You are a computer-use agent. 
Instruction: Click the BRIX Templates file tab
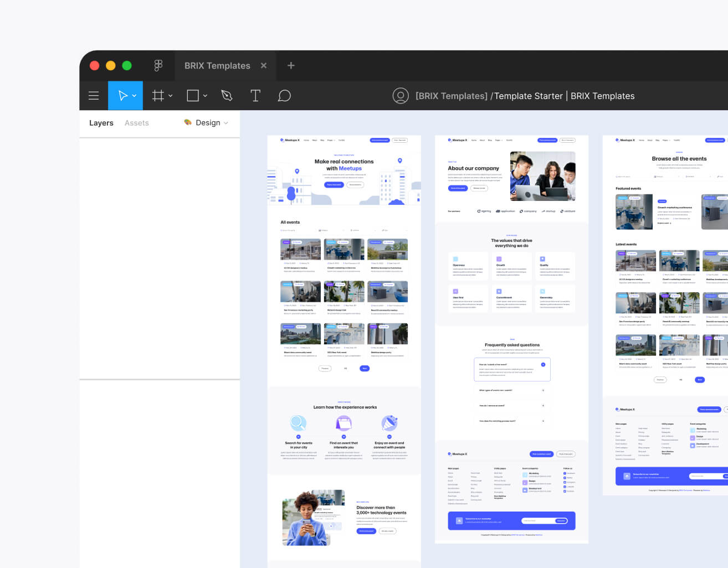[x=217, y=65]
